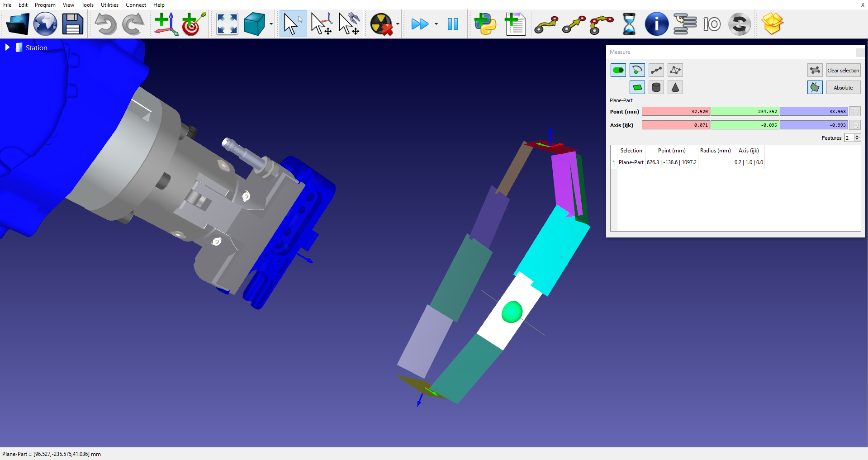Viewport: 868px width, 460px height.
Task: Expand the Station tree node
Action: tap(7, 47)
